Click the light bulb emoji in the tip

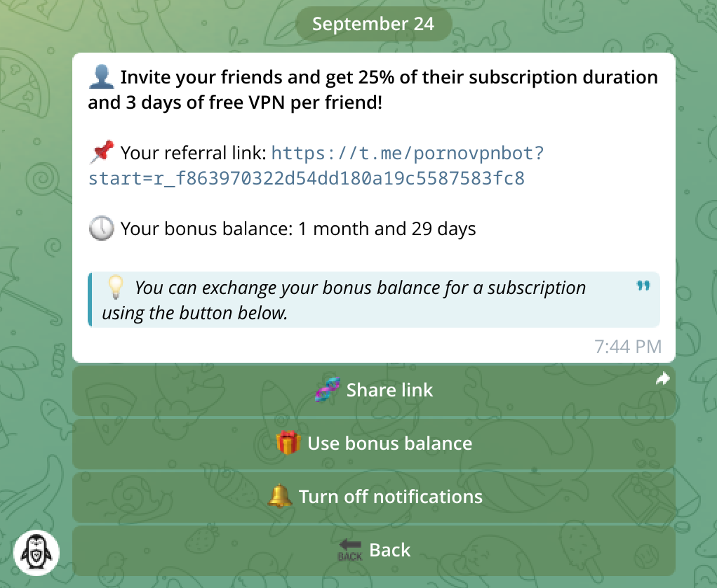pos(115,287)
